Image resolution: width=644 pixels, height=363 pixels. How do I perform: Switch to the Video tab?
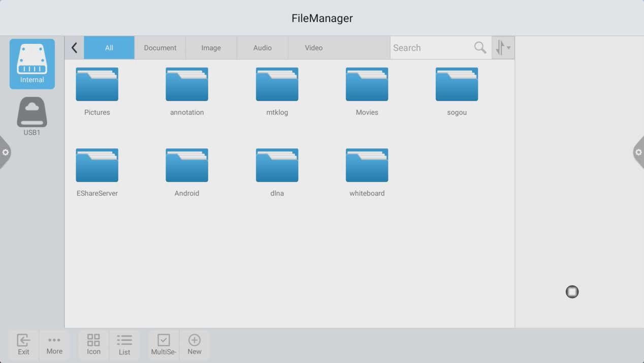click(x=313, y=48)
